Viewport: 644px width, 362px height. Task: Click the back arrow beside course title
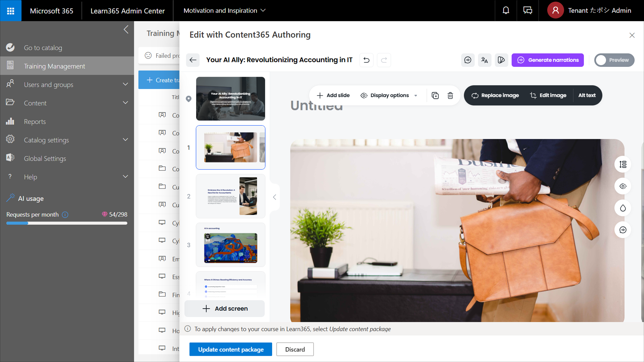point(193,60)
